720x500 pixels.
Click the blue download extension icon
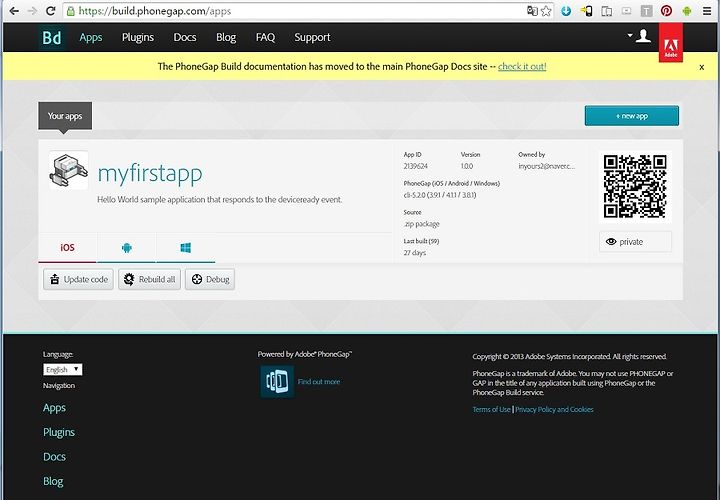click(x=566, y=11)
